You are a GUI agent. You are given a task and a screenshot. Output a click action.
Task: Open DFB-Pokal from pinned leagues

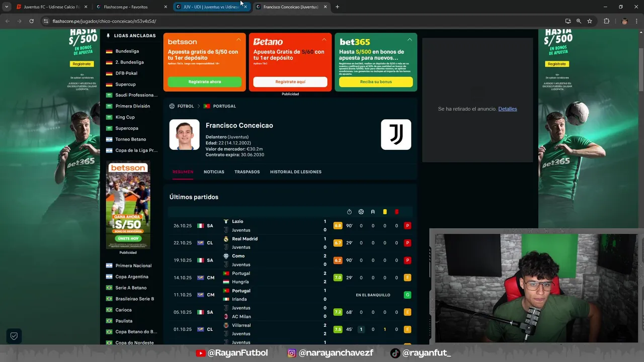tap(126, 73)
